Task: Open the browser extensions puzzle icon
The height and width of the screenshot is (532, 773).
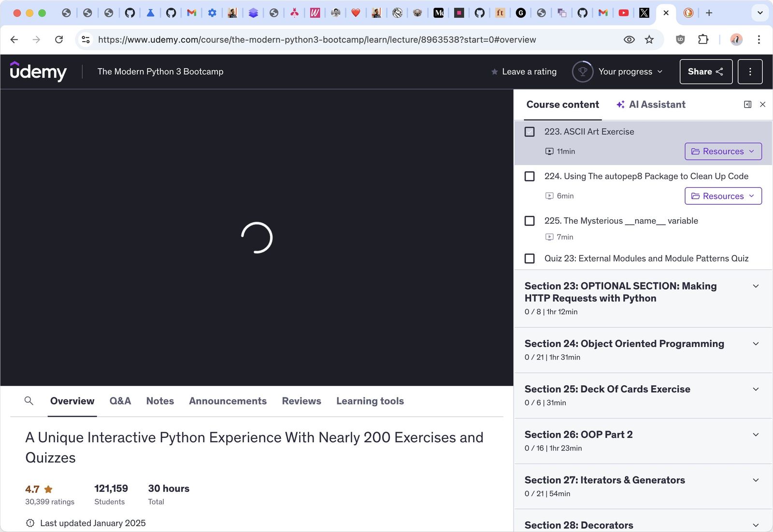Action: [x=703, y=40]
